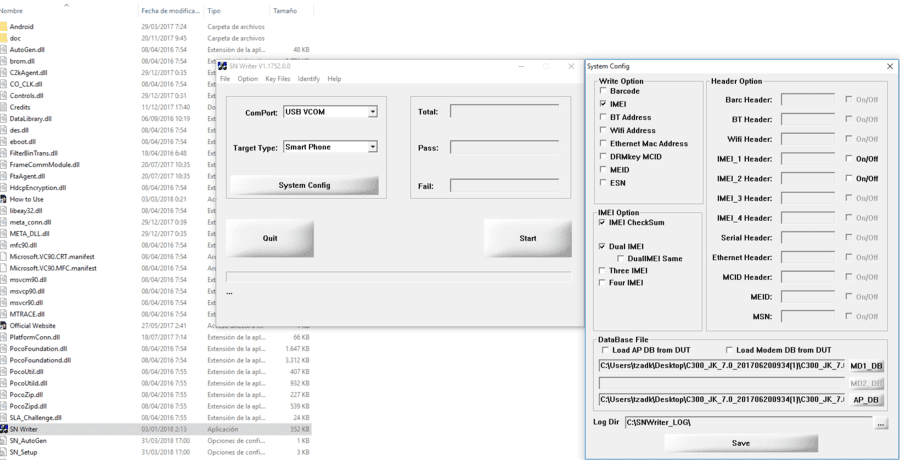This screenshot has height=460, width=900.
Task: Select AutoGen.dll file icon
Action: click(3, 49)
